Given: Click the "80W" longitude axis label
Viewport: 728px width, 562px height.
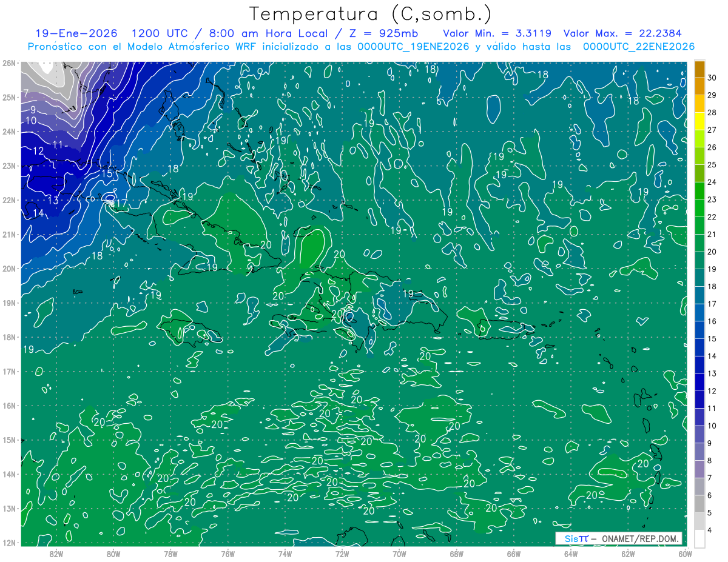Looking at the screenshot, I should (x=113, y=554).
